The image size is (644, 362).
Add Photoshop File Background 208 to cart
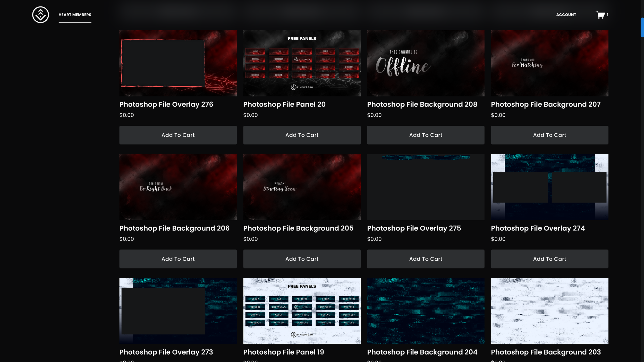click(426, 135)
